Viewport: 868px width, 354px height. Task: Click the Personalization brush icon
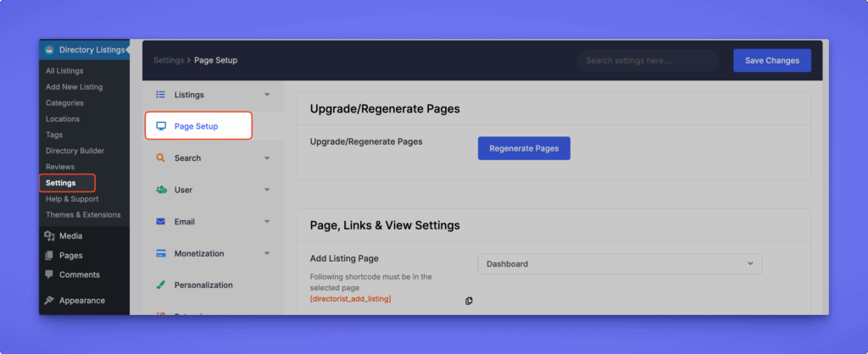pos(160,285)
